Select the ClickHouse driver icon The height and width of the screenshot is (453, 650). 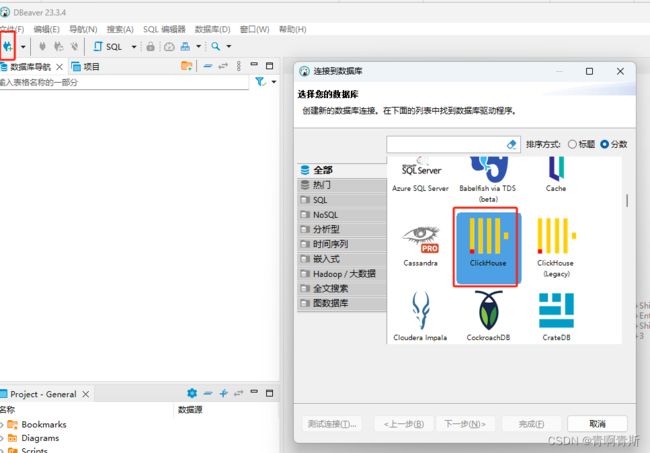pyautogui.click(x=488, y=247)
